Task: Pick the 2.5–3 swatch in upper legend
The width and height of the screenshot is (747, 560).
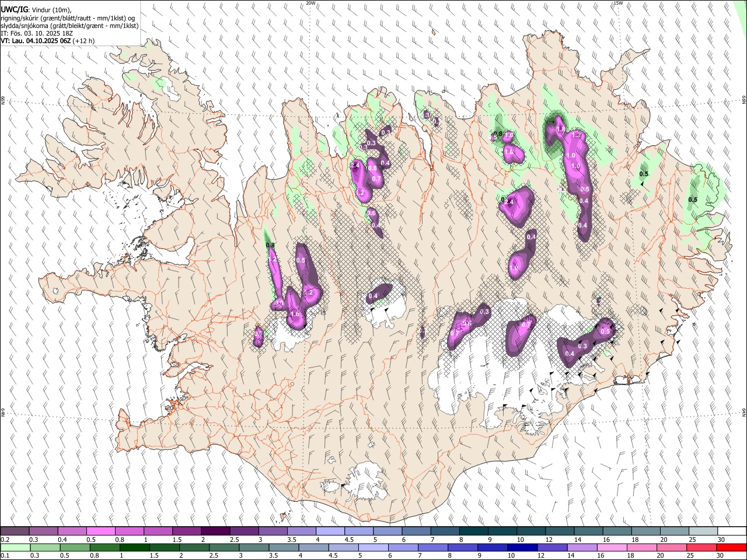Action: point(243,531)
